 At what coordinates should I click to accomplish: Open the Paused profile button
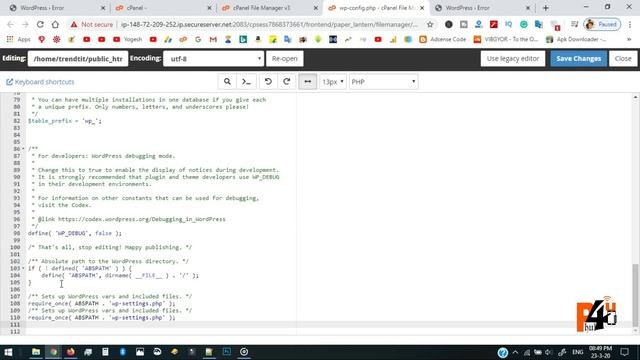(602, 24)
